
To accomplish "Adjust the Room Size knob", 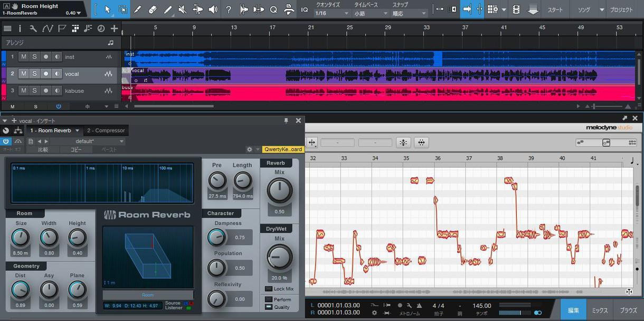I will point(21,238).
